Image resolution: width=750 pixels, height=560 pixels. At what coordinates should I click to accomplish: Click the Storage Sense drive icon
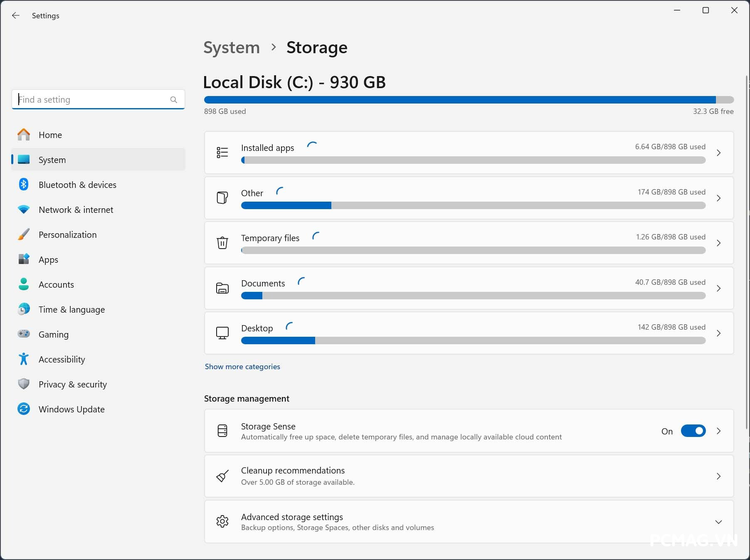(223, 431)
